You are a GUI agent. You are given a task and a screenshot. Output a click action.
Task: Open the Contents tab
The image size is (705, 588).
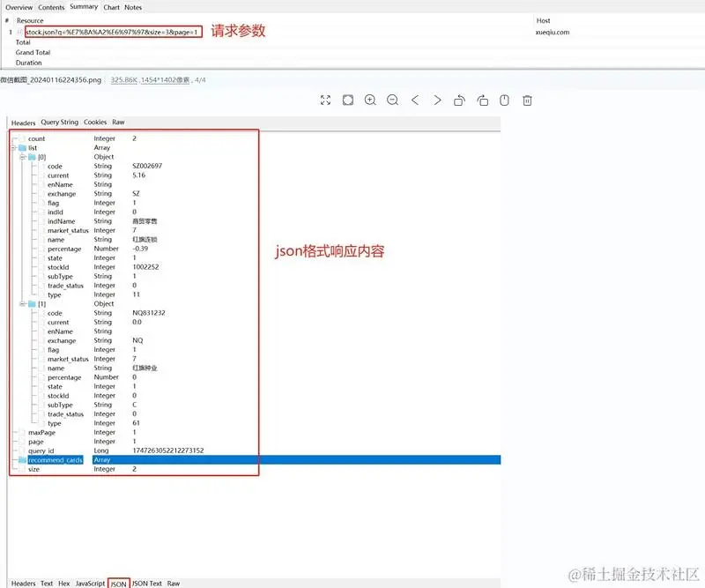51,7
